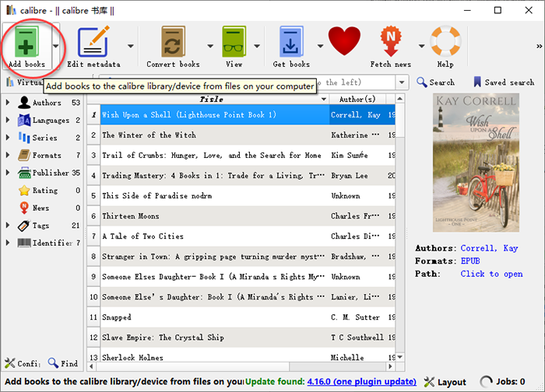Click Find in the tag browser

coord(63,363)
